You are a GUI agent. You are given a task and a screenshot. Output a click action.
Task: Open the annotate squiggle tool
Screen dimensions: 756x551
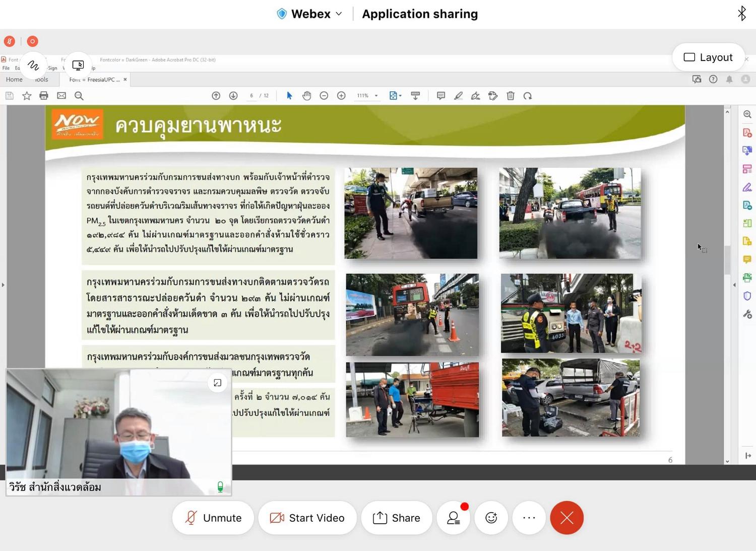click(x=33, y=65)
